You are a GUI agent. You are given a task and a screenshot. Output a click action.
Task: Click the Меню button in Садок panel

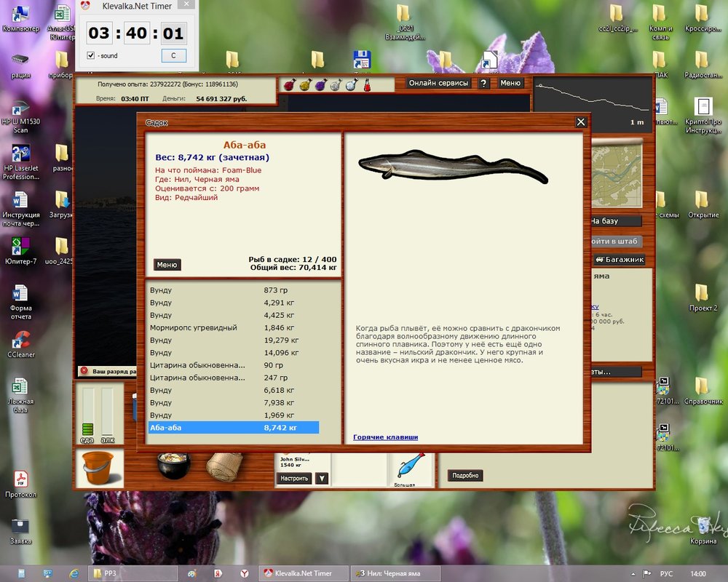pos(167,265)
